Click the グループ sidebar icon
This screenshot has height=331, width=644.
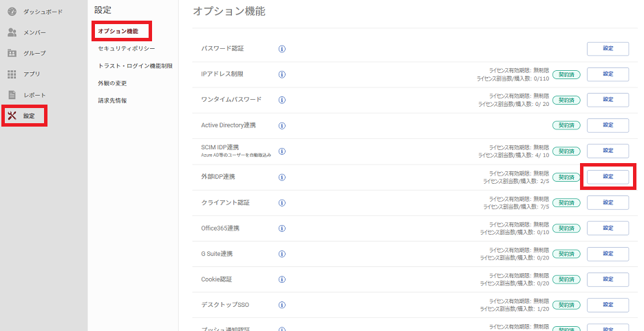click(12, 54)
